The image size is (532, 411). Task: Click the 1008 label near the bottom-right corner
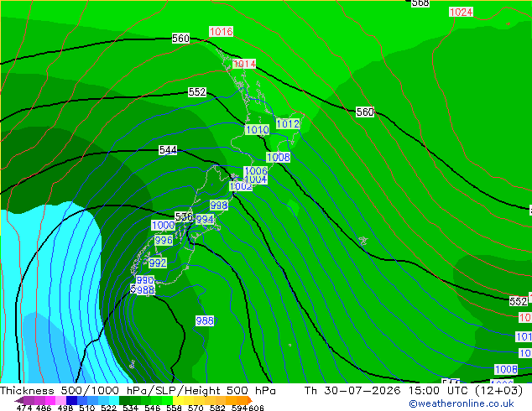click(x=506, y=369)
